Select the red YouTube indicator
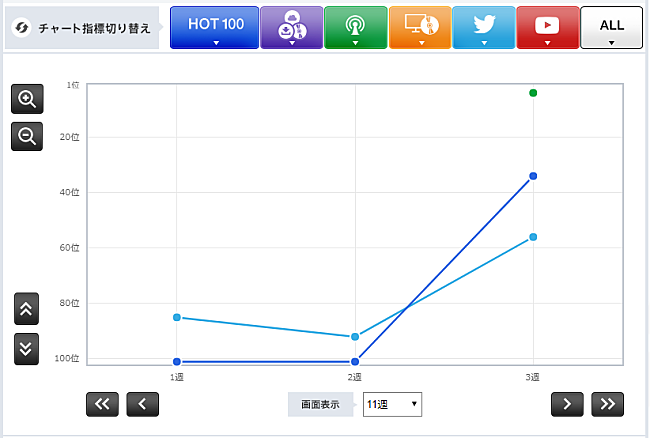 click(x=547, y=27)
